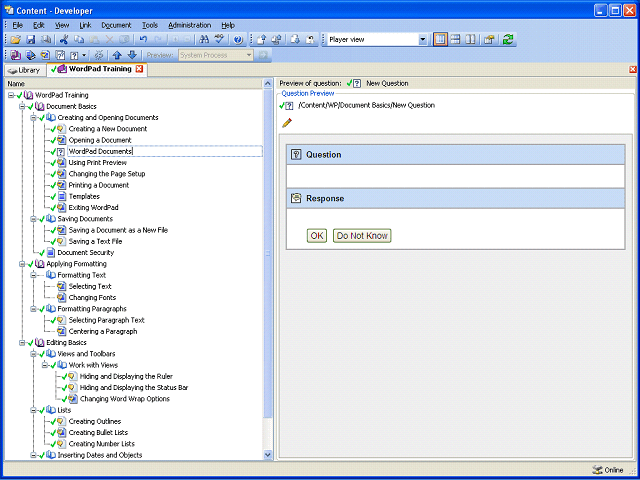Image resolution: width=640 pixels, height=480 pixels.
Task: Click the Link Assessment toolbar icon
Action: (x=60, y=55)
